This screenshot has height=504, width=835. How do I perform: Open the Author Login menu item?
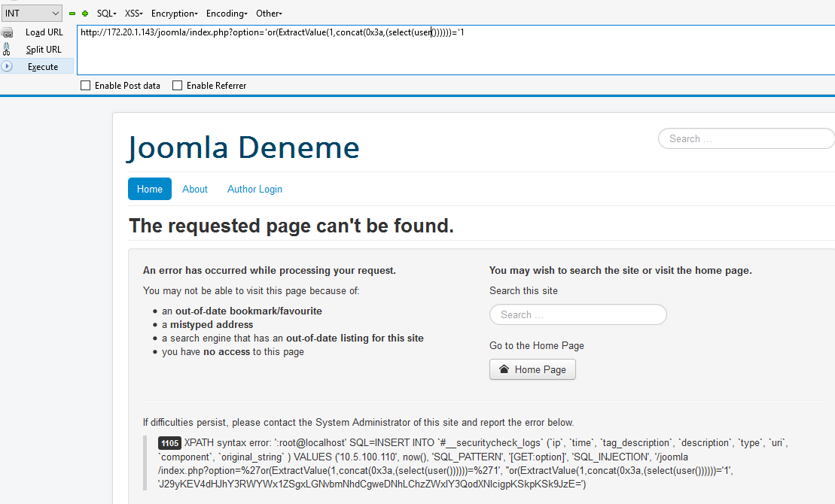click(254, 189)
